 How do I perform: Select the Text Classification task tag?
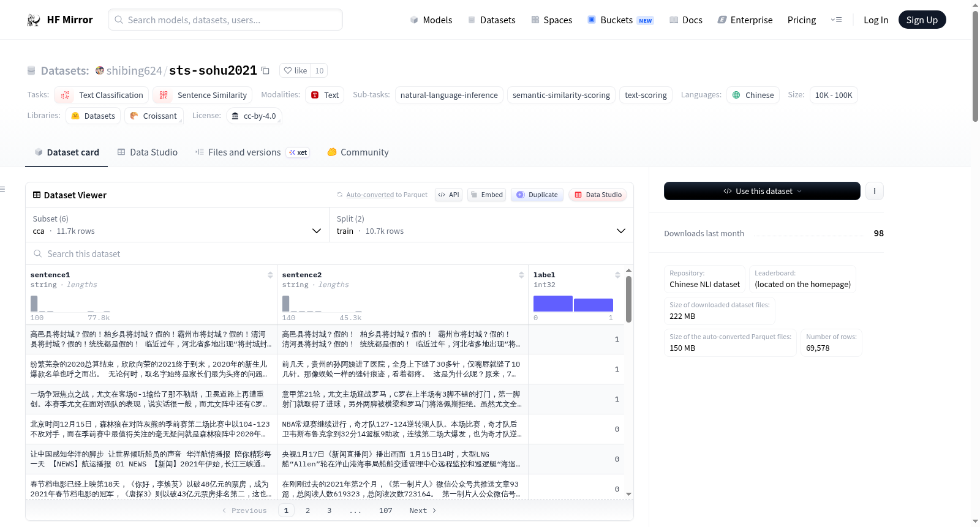click(102, 95)
